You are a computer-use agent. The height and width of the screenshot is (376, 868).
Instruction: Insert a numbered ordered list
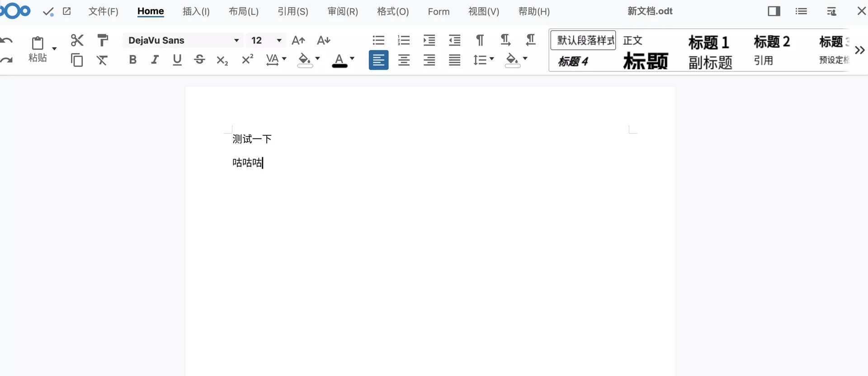pyautogui.click(x=404, y=41)
